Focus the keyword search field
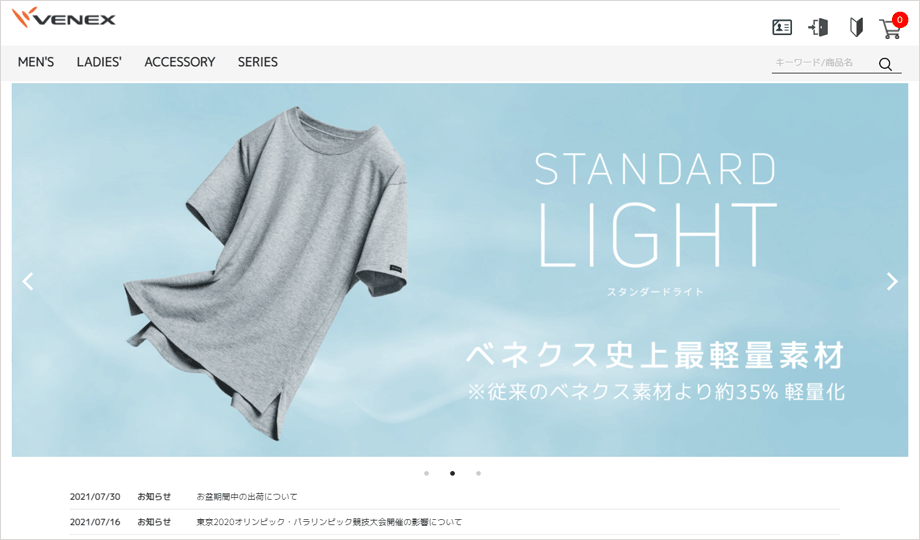 (824, 63)
